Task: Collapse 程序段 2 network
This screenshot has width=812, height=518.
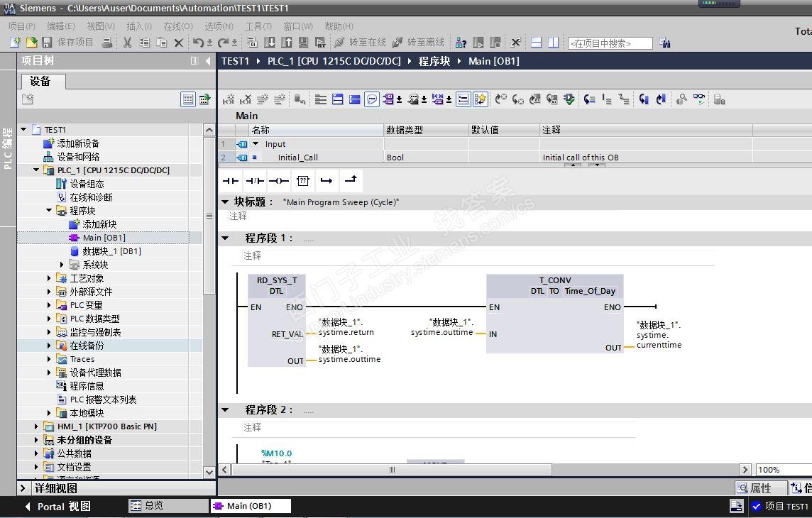Action: [x=225, y=409]
